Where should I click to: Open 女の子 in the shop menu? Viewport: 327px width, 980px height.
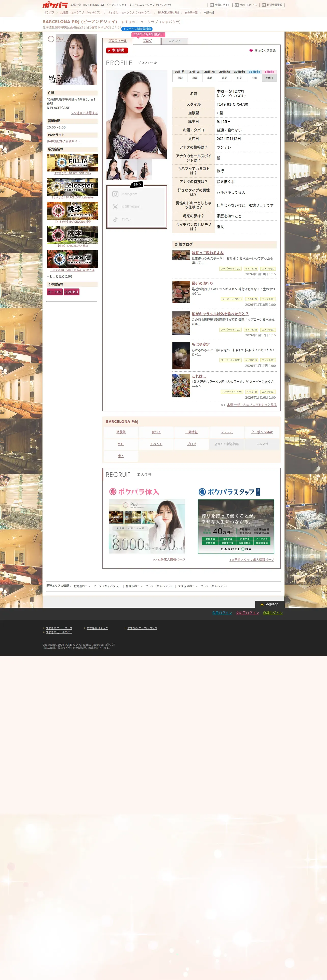(x=156, y=432)
